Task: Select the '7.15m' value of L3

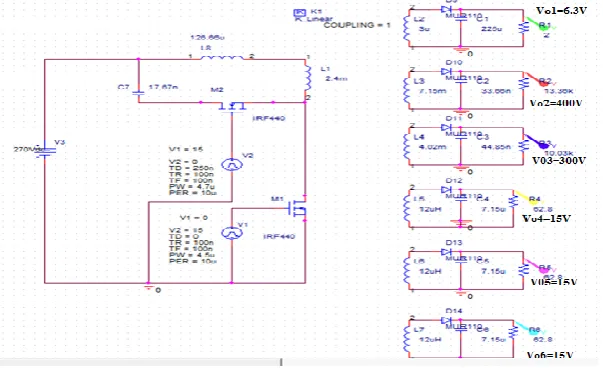Action: coord(433,91)
